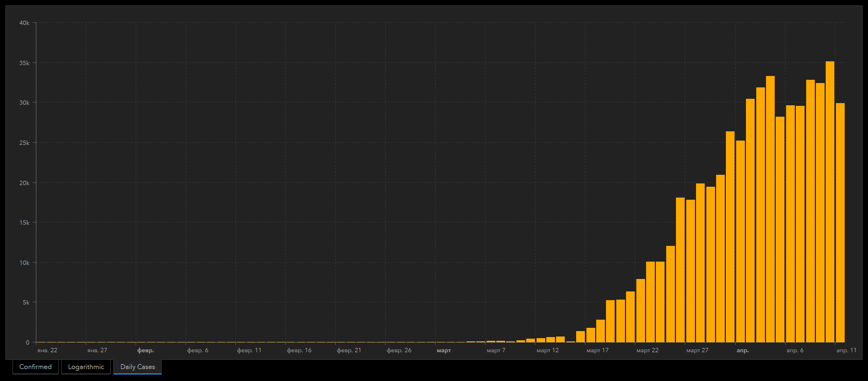Image resolution: width=868 pixels, height=381 pixels.
Task: Click the февр. 16 date label
Action: pos(299,351)
